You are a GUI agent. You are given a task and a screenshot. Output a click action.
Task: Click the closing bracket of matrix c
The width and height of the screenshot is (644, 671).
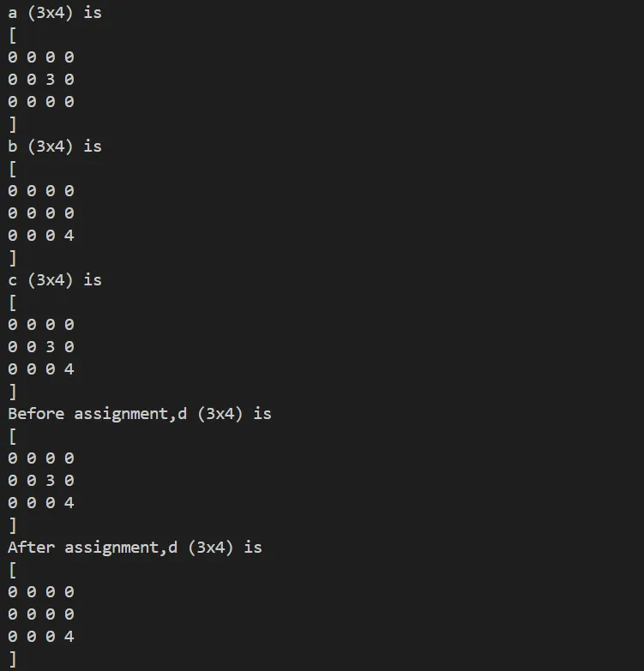coord(12,392)
